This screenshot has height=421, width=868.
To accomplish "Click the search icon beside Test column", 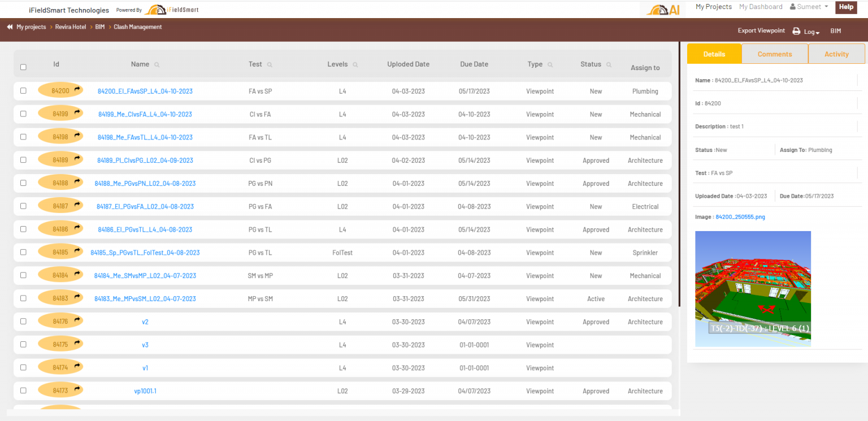I will click(270, 65).
